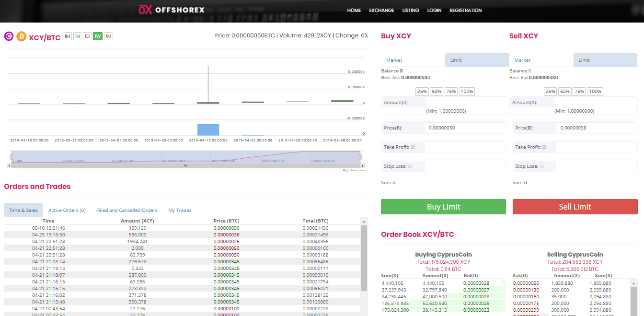
Task: Click the chart navigator's right scroll arrow
Action: coord(363,165)
